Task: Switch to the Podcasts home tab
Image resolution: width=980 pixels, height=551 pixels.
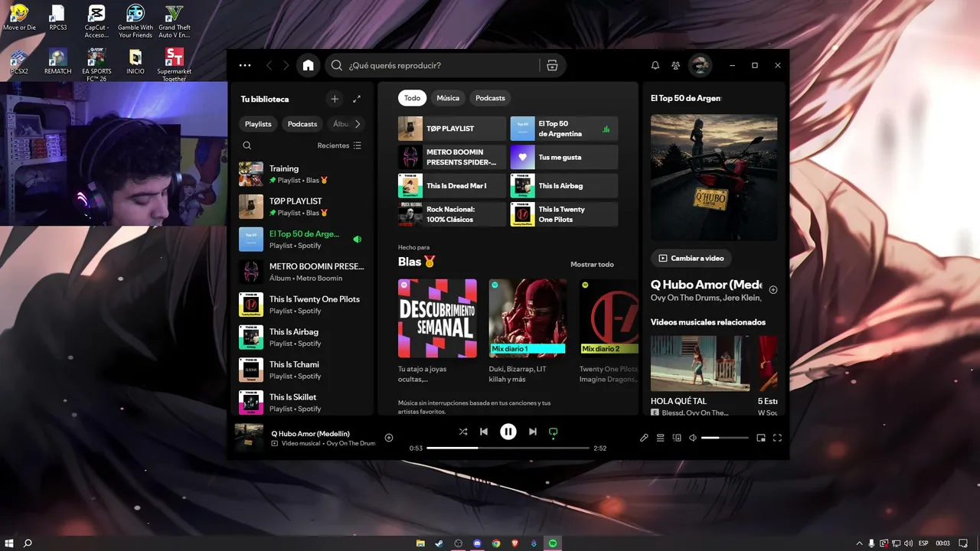Action: 490,98
